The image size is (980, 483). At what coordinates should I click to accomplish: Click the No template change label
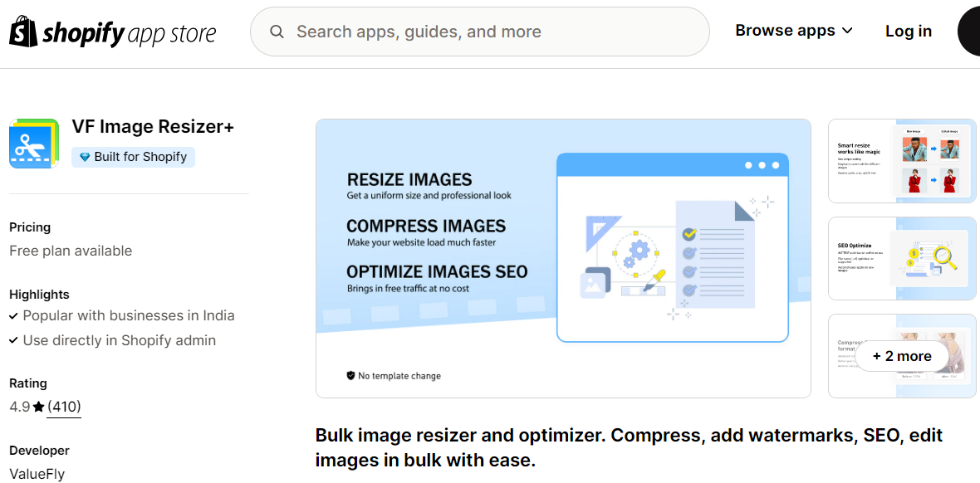pyautogui.click(x=399, y=376)
